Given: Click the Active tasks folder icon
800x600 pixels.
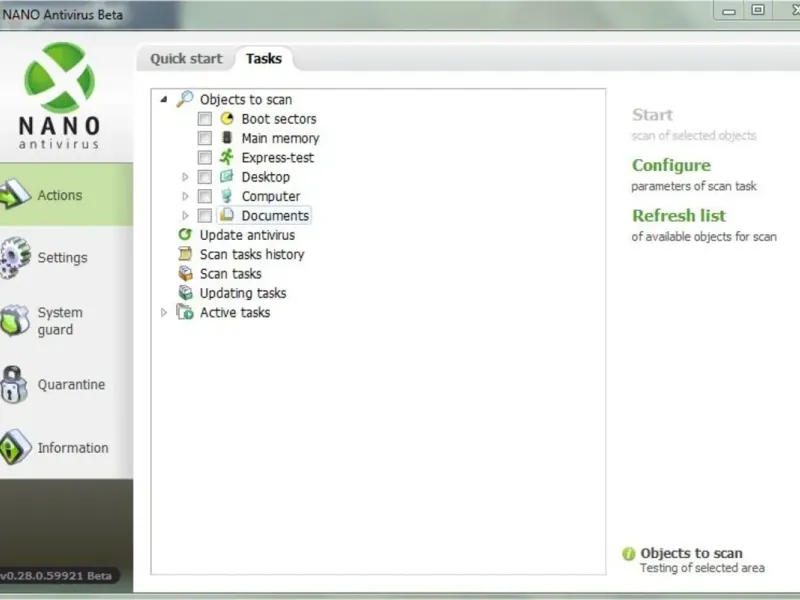Looking at the screenshot, I should click(185, 312).
